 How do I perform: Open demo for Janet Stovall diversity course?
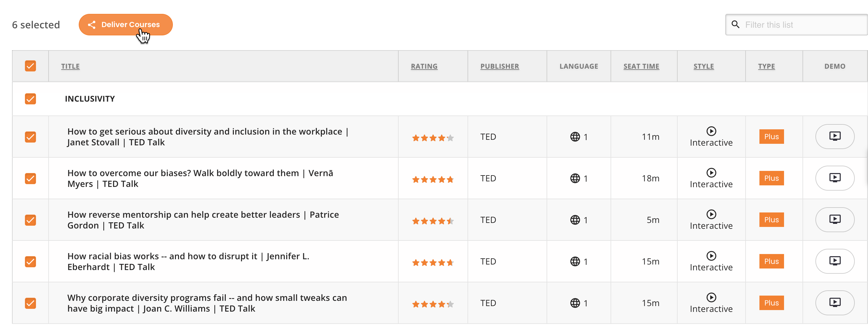pyautogui.click(x=835, y=137)
